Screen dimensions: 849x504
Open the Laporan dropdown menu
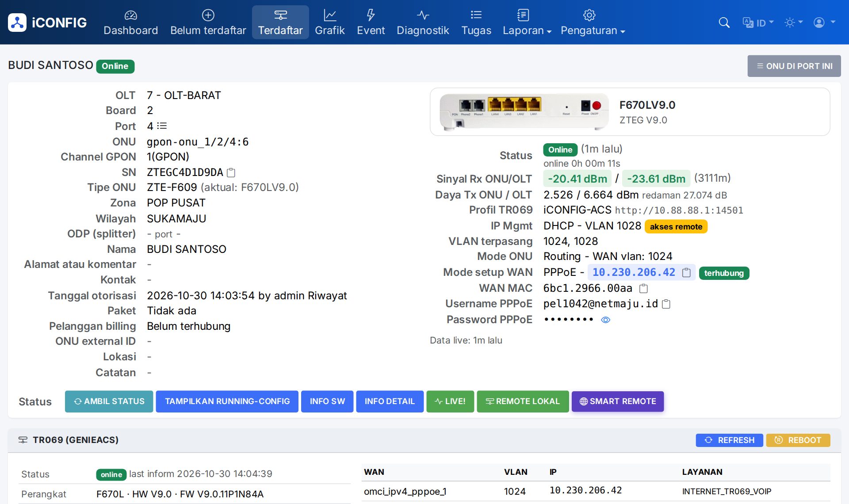[x=527, y=23]
